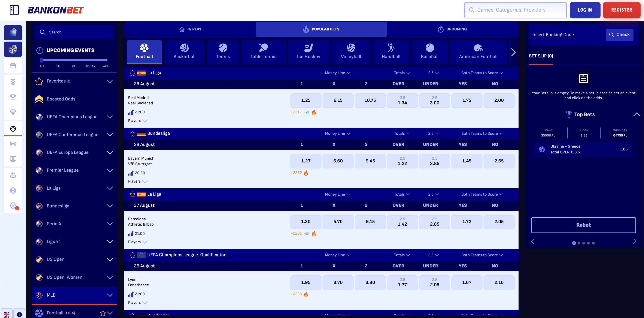Click the LOG IN button
The width and height of the screenshot is (644, 318).
point(585,10)
